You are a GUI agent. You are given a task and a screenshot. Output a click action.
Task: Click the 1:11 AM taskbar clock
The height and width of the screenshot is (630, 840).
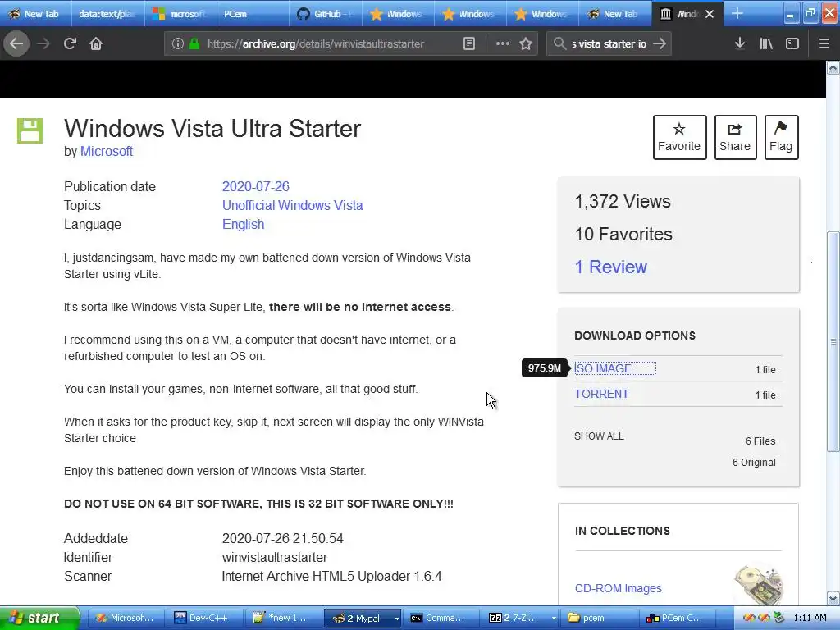click(x=810, y=619)
